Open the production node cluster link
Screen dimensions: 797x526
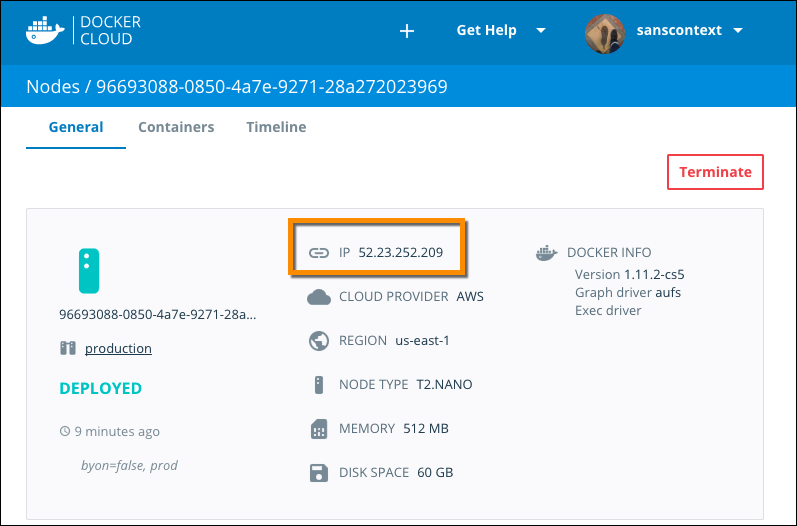coord(118,349)
